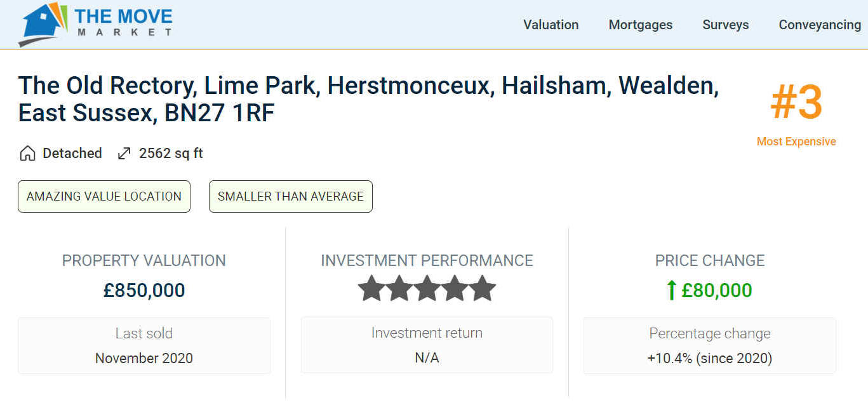The height and width of the screenshot is (405, 868).
Task: Click the fifth investment performance star
Action: [x=482, y=289]
